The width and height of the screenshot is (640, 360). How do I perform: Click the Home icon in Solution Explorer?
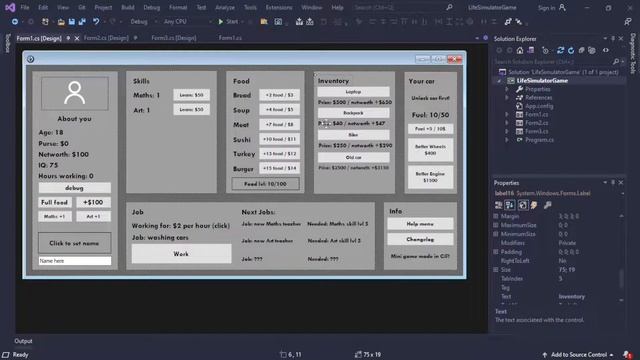520,50
